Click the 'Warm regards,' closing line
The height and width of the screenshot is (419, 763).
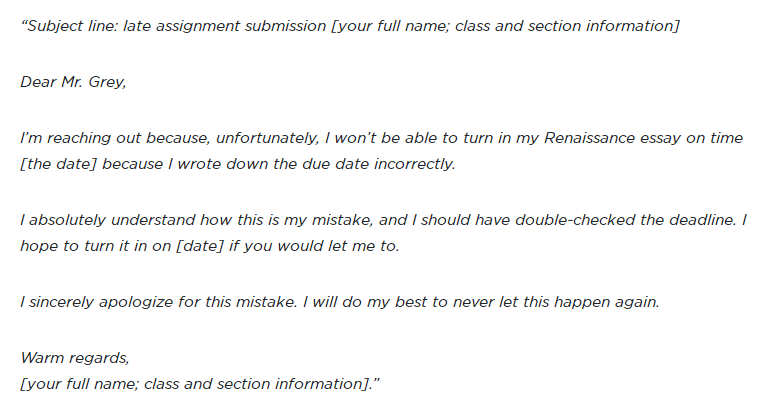[74, 358]
